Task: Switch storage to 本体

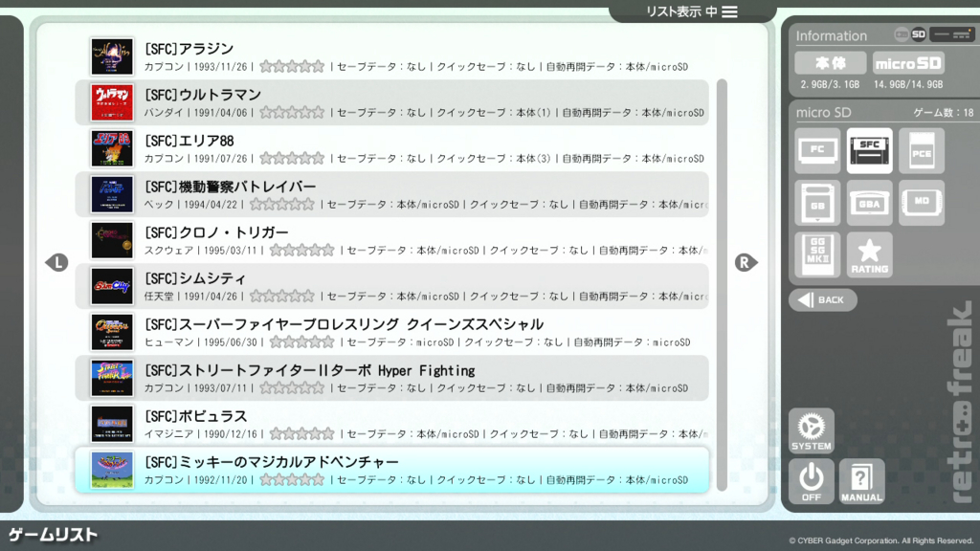Action: (830, 63)
